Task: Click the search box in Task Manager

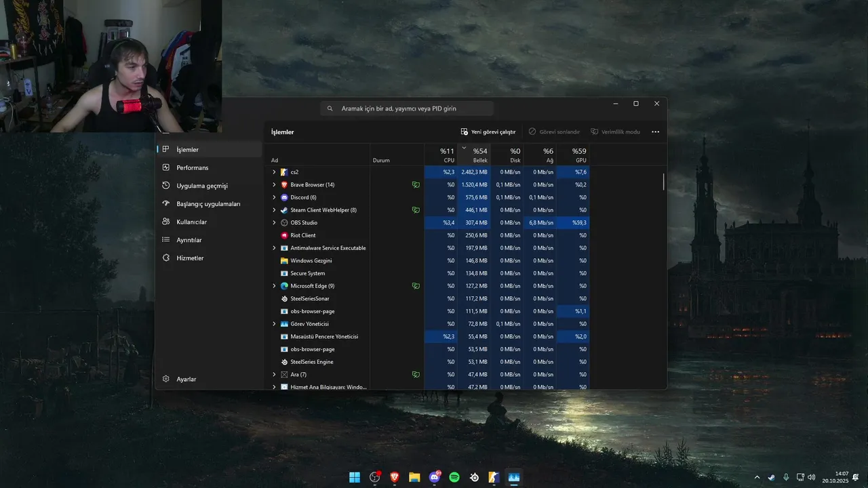Action: pyautogui.click(x=407, y=108)
